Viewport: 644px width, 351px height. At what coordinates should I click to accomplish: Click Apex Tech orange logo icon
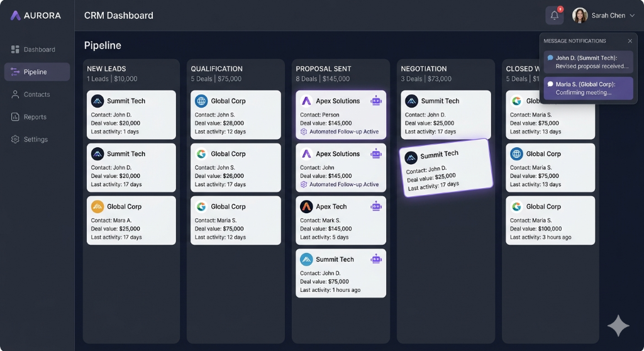pos(306,206)
